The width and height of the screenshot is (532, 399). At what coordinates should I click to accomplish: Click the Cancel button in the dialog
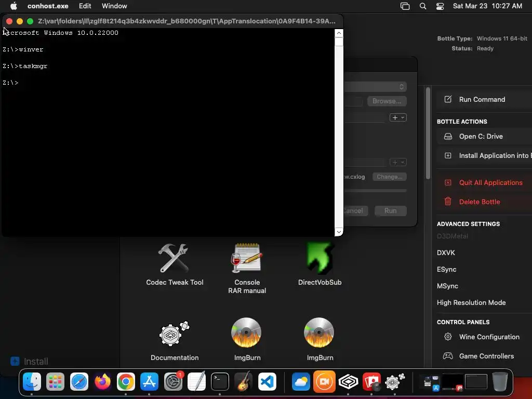click(x=355, y=211)
